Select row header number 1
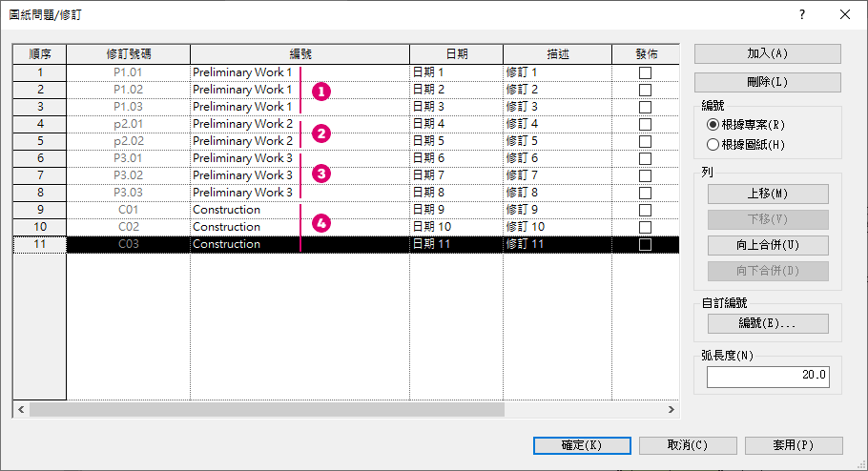 click(x=40, y=72)
